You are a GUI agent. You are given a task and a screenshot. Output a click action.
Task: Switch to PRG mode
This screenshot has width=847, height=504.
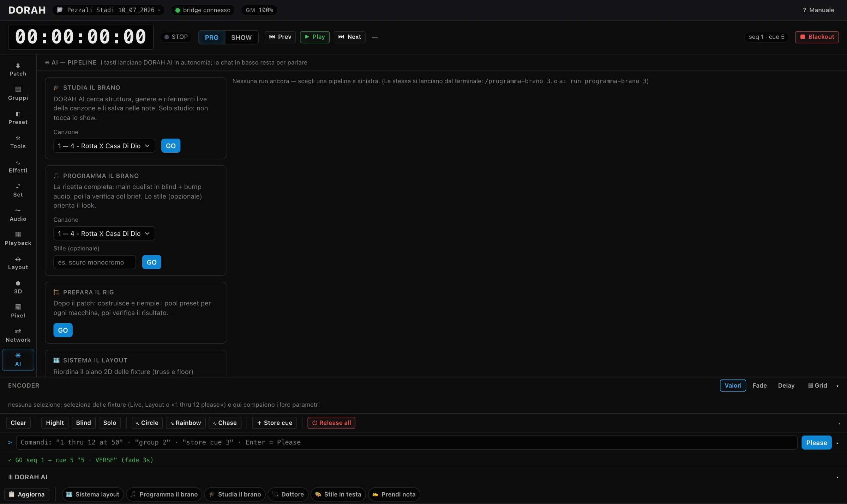click(x=212, y=37)
